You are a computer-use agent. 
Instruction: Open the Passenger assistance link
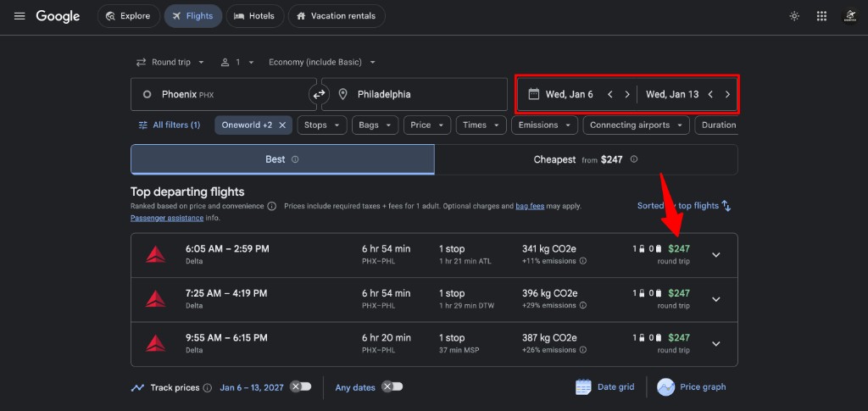(167, 218)
